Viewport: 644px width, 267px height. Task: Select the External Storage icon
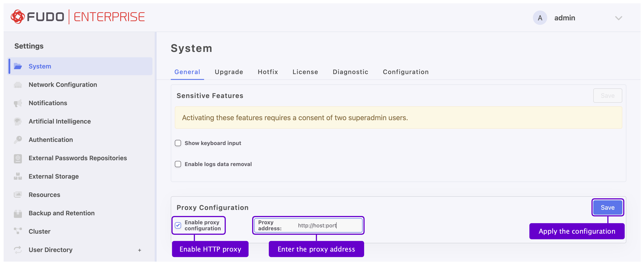point(17,176)
